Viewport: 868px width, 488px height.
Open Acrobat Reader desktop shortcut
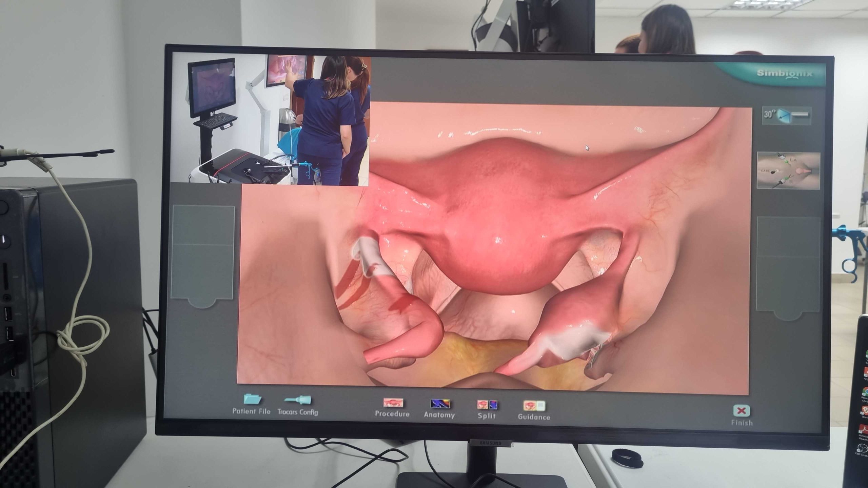pyautogui.click(x=864, y=430)
